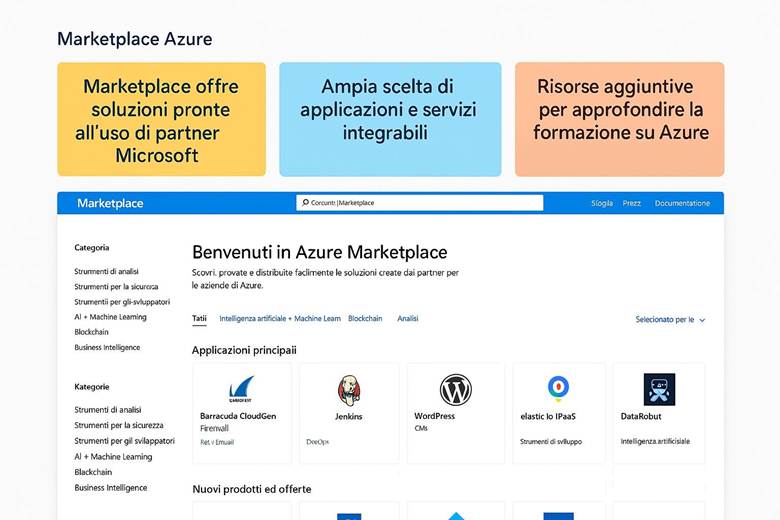
Task: Select Strumenti per gil svilappatori under Kategorie
Action: click(124, 441)
